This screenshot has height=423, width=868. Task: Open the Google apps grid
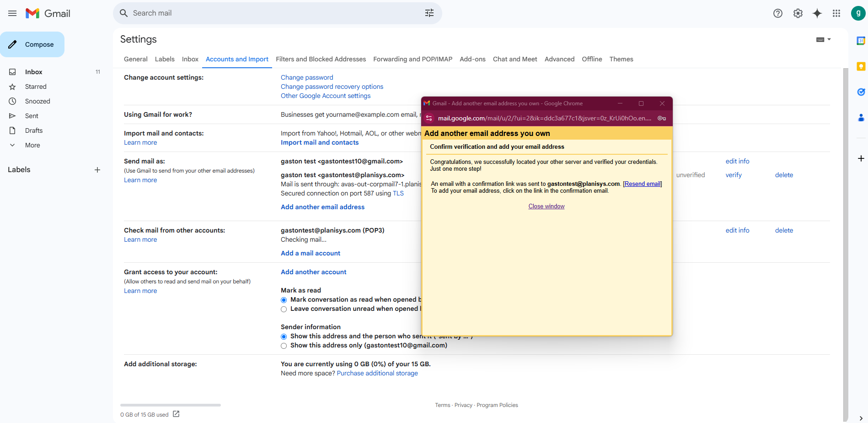coord(836,13)
